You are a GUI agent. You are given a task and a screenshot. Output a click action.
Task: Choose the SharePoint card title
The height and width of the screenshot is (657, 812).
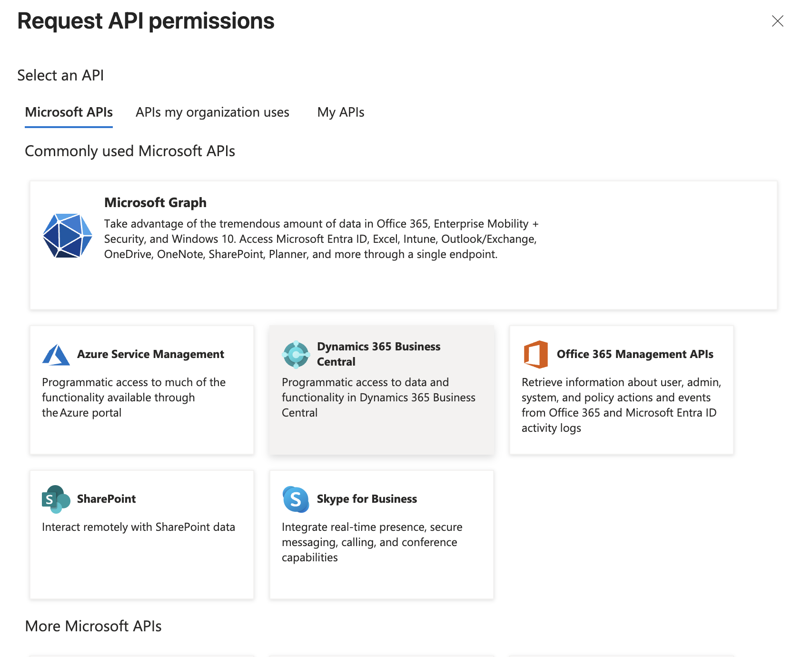[x=106, y=499]
